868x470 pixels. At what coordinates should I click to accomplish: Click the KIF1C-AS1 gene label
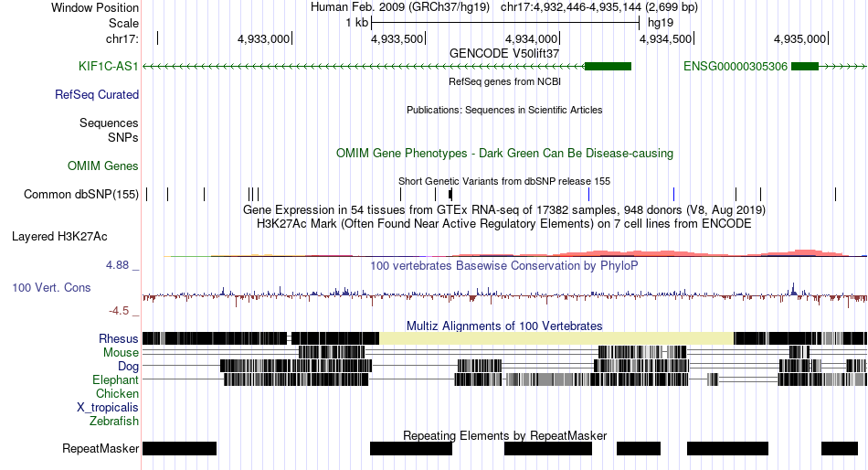[x=109, y=67]
